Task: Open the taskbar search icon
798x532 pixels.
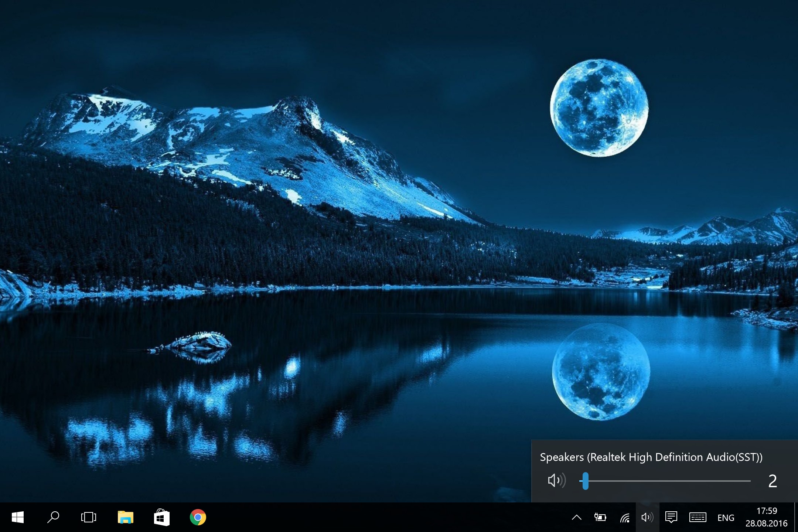Action: (53, 517)
